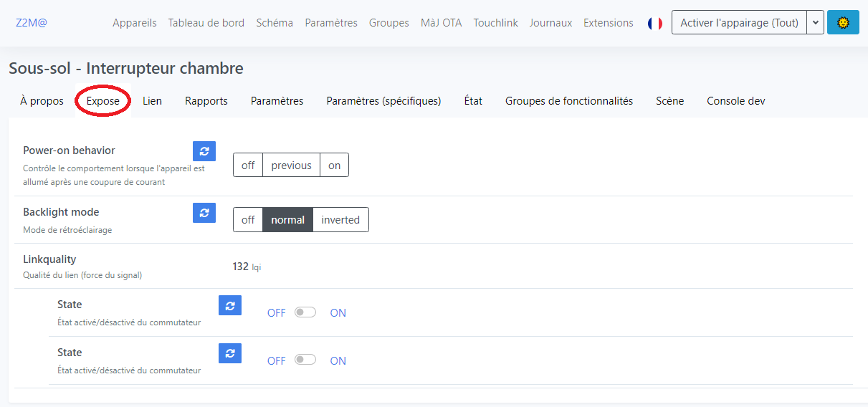Click OFF label of second State

pyautogui.click(x=277, y=361)
